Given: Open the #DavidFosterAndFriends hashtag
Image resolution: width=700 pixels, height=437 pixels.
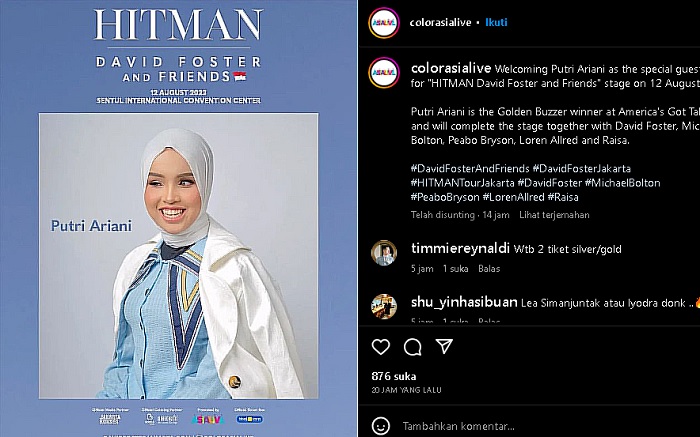Looking at the screenshot, I should point(470,168).
